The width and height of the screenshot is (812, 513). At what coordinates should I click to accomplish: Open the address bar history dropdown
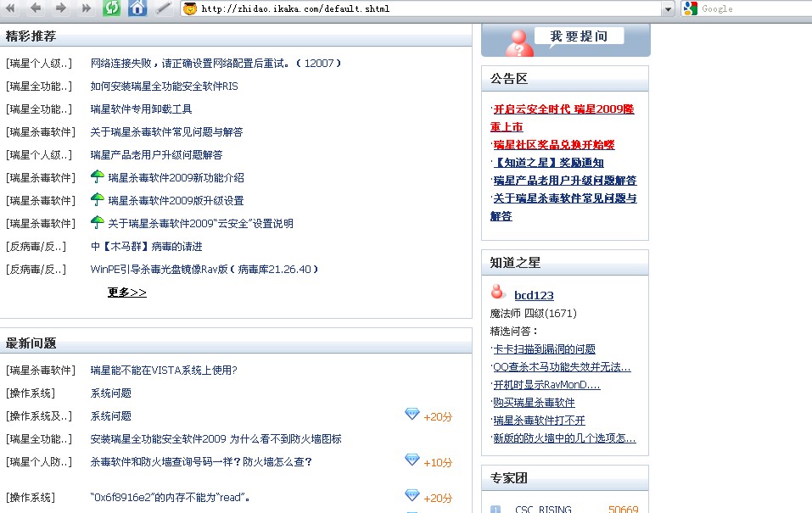(x=668, y=8)
